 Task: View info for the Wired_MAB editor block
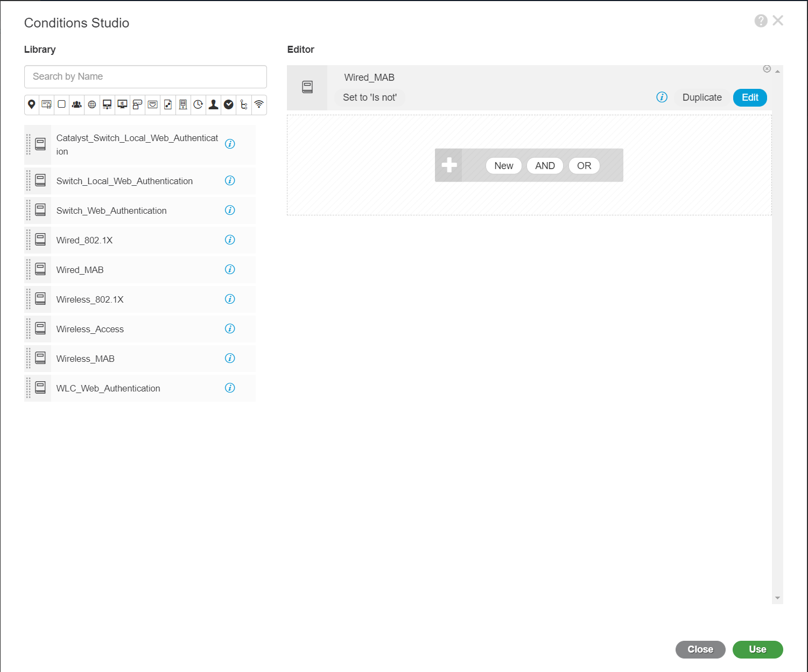tap(662, 97)
